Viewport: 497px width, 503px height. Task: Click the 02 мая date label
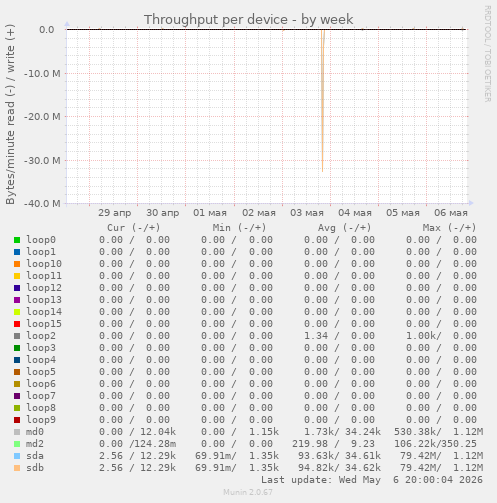(x=259, y=213)
